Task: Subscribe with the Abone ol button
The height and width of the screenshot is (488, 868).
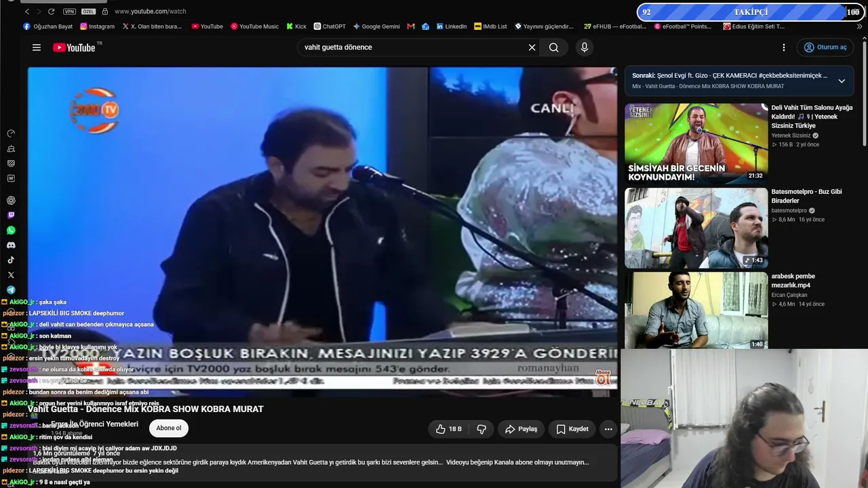Action: (169, 428)
